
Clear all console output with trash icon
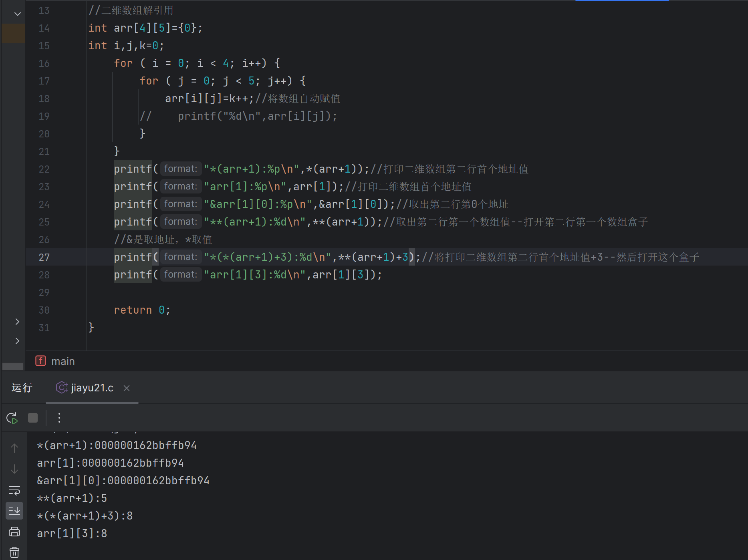[x=14, y=552]
